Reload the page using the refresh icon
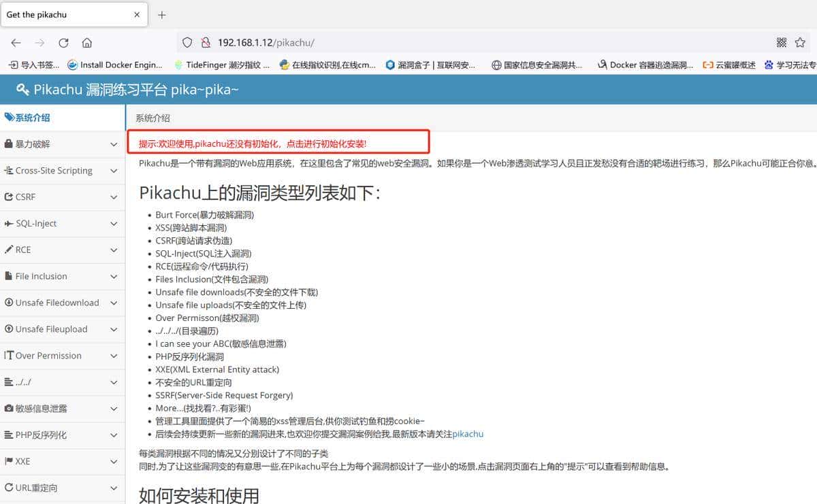The image size is (817, 504). [63, 41]
